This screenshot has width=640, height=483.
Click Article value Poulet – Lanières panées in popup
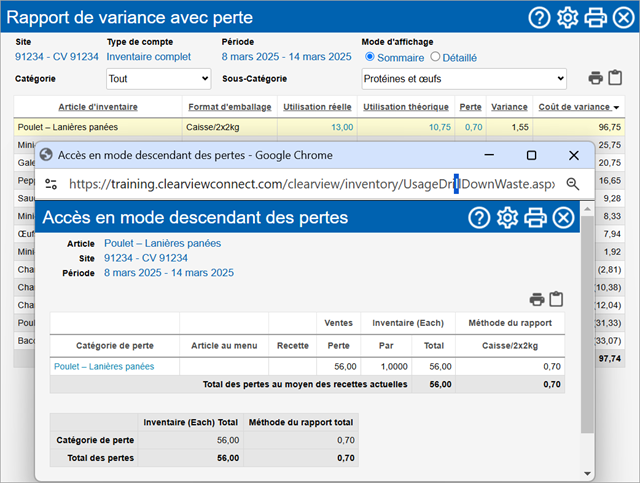point(162,243)
